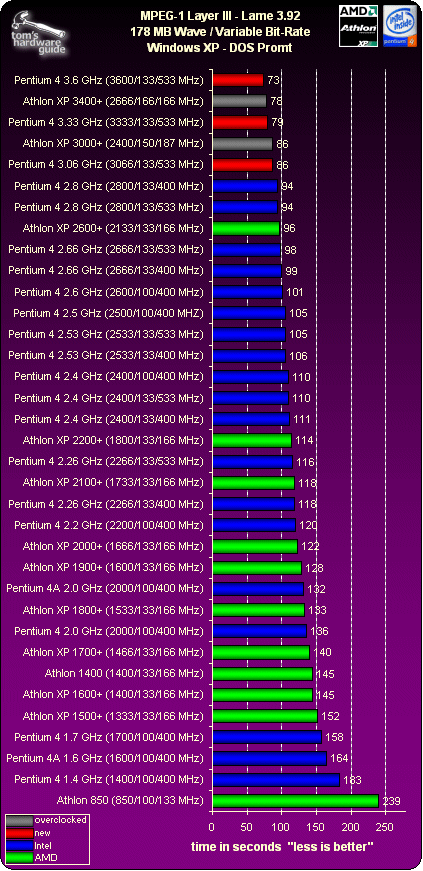Click the value label '136'
423x871 pixels.
point(320,632)
